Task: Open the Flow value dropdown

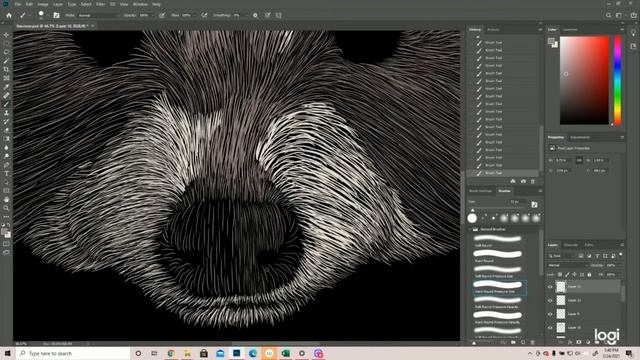Action: point(194,15)
